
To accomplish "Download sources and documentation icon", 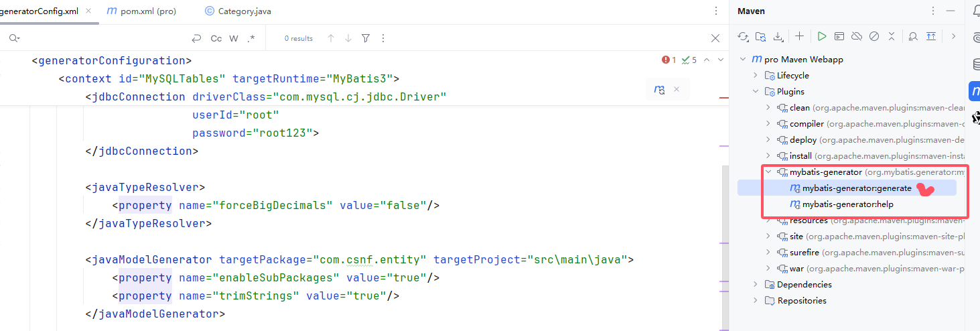I will tap(778, 36).
